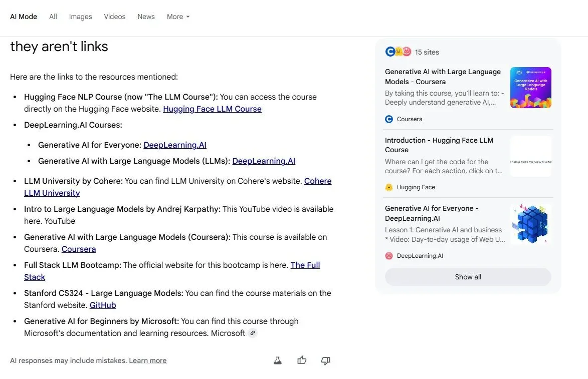Click the blue cube DeepLearning.AI thumbnail
588x379 pixels.
(x=531, y=224)
